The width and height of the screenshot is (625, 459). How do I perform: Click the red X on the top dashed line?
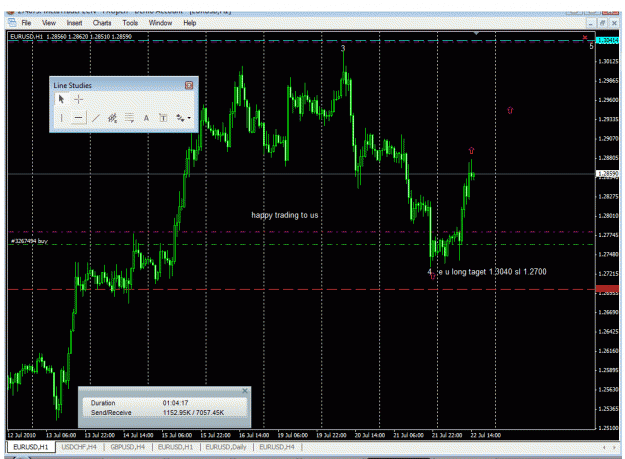pyautogui.click(x=585, y=37)
